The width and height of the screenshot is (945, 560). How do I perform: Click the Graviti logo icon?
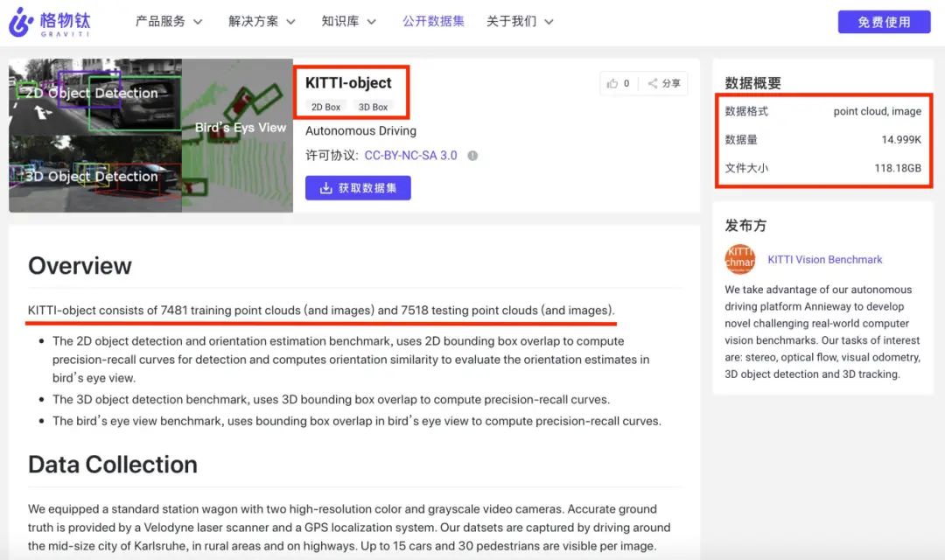[x=20, y=22]
